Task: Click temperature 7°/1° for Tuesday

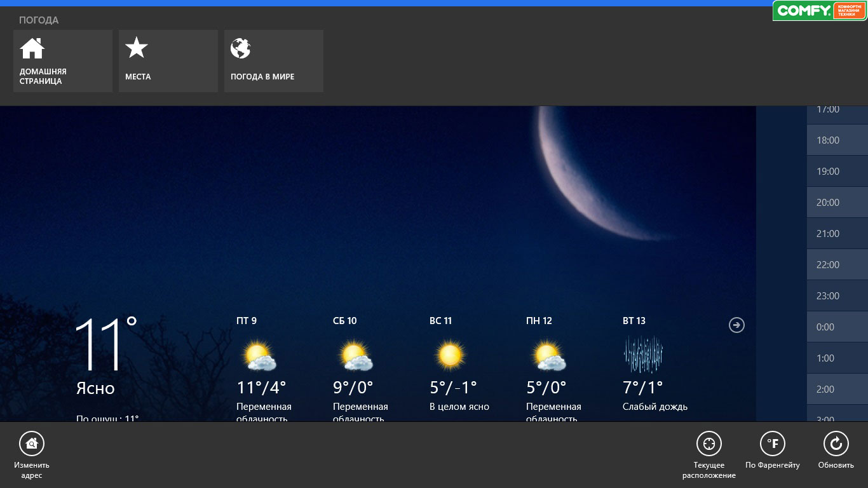Action: pyautogui.click(x=642, y=387)
